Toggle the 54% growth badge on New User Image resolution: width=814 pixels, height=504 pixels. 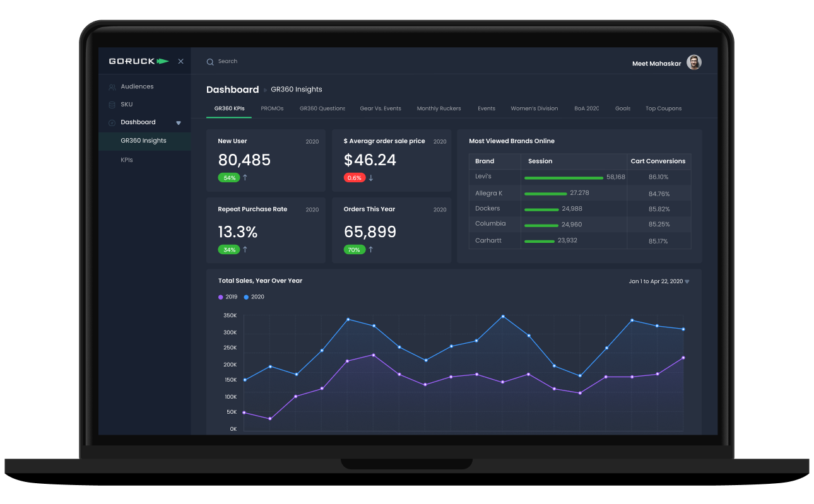click(x=229, y=178)
